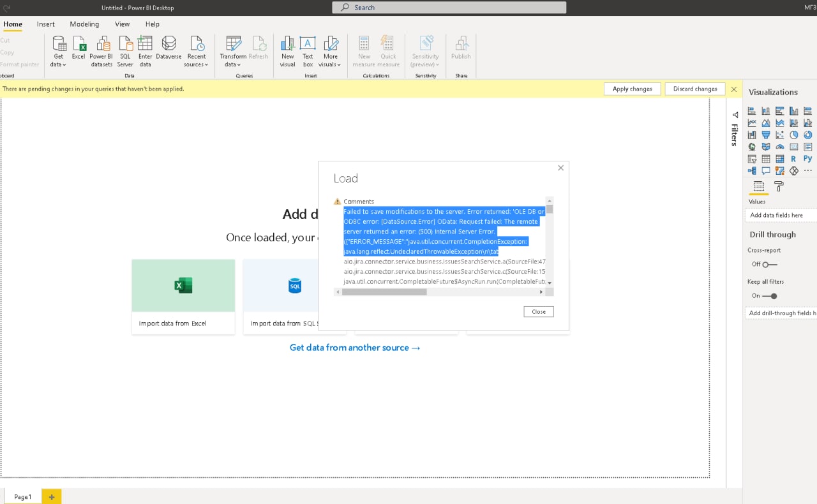Click the Discard changes button
The image size is (817, 504).
(695, 89)
